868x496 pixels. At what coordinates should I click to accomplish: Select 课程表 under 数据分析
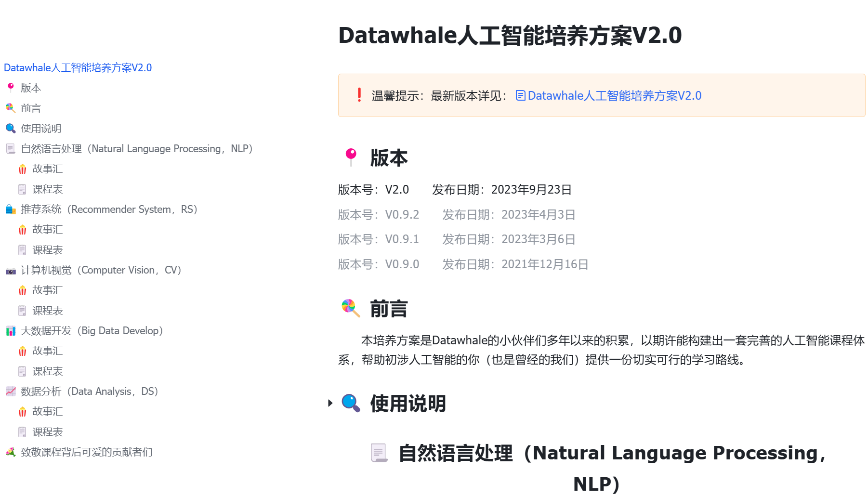pos(47,432)
